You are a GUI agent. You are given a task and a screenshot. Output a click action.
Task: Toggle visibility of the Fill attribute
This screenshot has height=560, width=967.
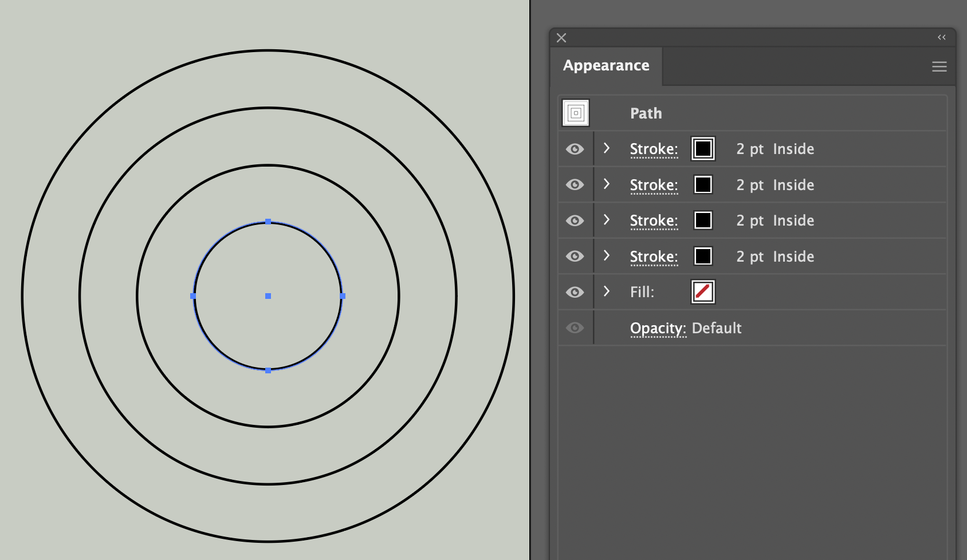[575, 291]
